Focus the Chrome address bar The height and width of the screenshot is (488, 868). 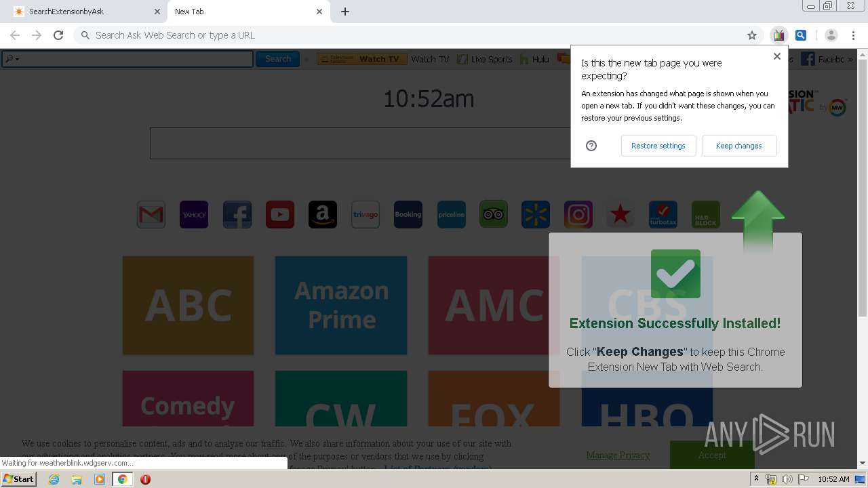pos(417,35)
